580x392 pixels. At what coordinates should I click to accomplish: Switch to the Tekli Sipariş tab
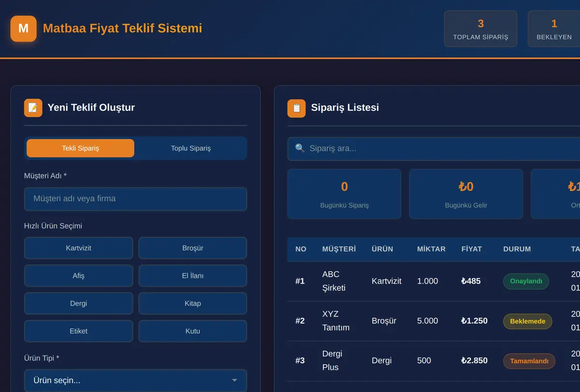[80, 148]
